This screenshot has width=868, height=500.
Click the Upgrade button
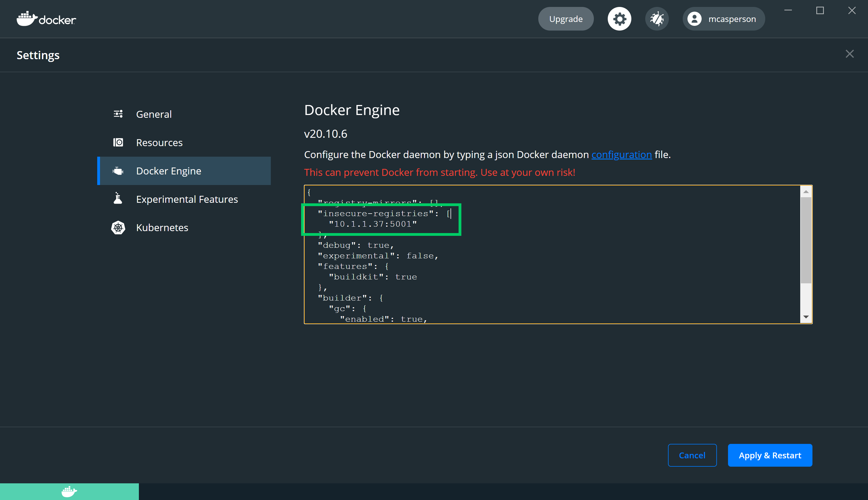566,19
